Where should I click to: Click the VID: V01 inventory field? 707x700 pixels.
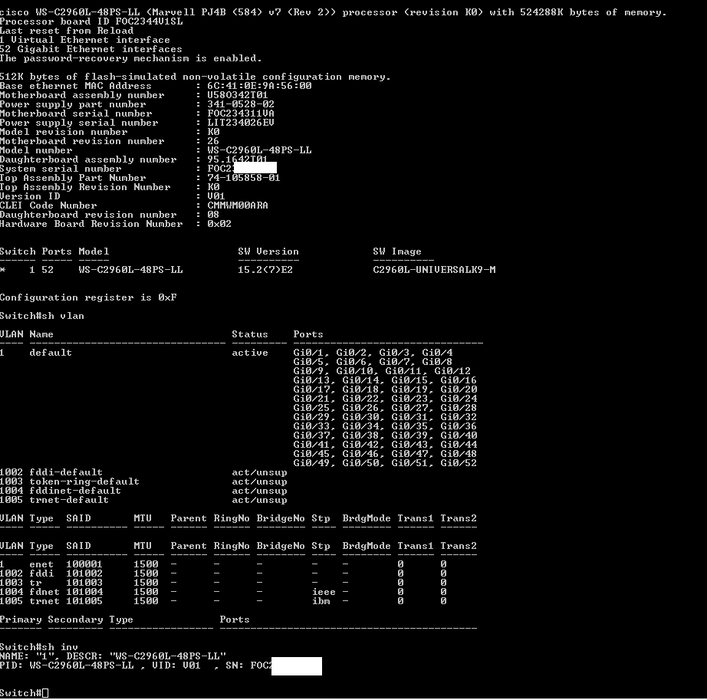click(x=176, y=665)
